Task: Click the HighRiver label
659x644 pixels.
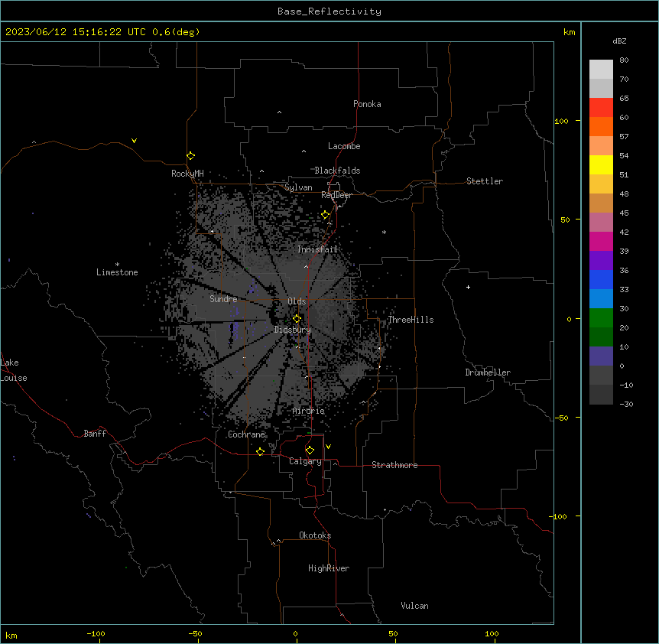Action: (x=329, y=568)
